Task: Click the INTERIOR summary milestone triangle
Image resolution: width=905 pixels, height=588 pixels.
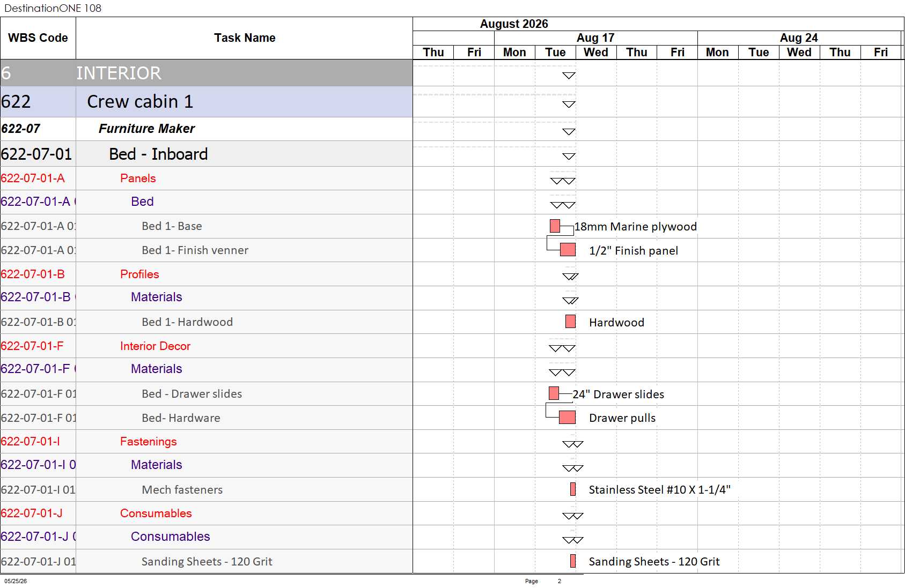Action: click(569, 76)
